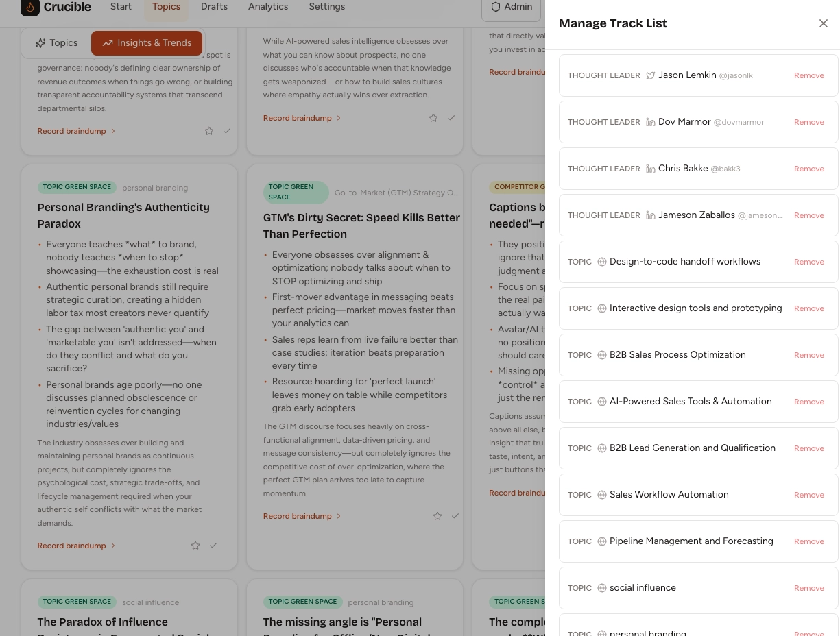
Task: Mark the AI-powered sales intelligence card done
Action: click(x=451, y=118)
